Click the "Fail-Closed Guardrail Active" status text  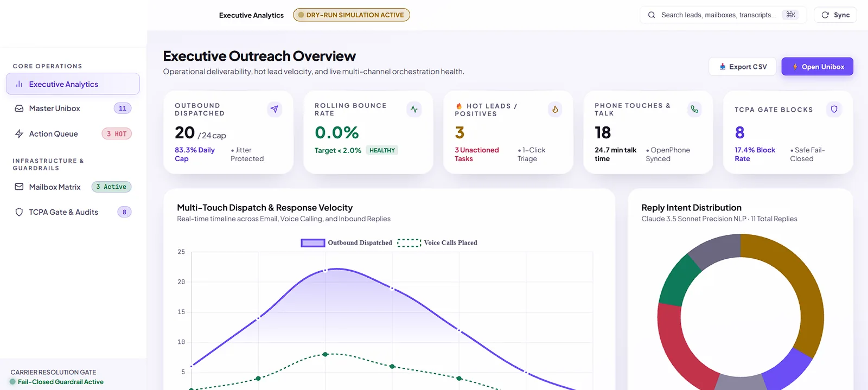click(61, 382)
